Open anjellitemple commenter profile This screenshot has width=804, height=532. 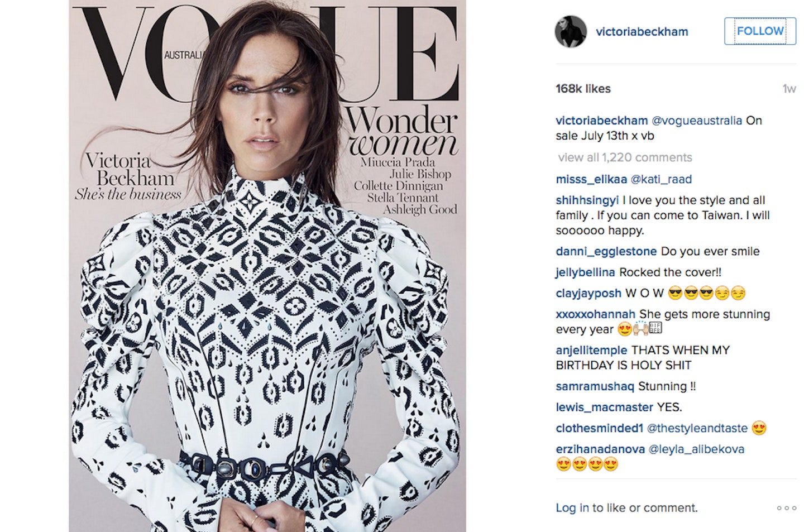click(x=591, y=351)
